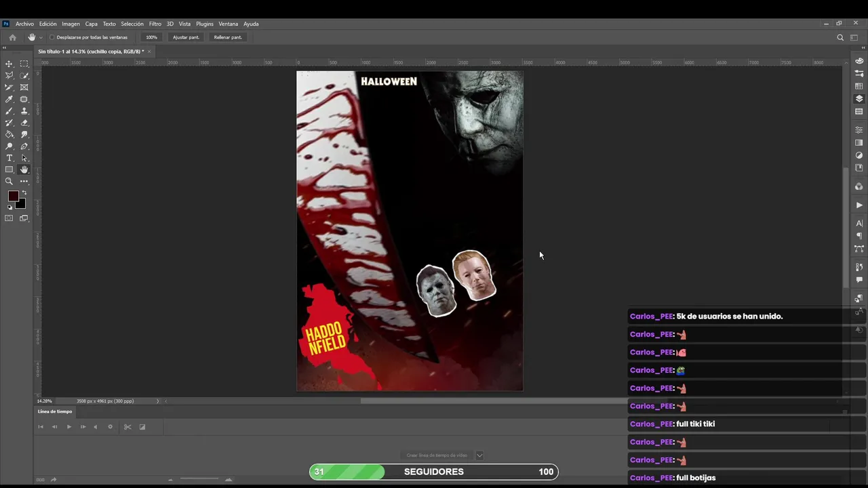Screen dimensions: 868x488
Task: Enable 'Desplazarse por todas las ventanas' checkbox
Action: [x=52, y=37]
